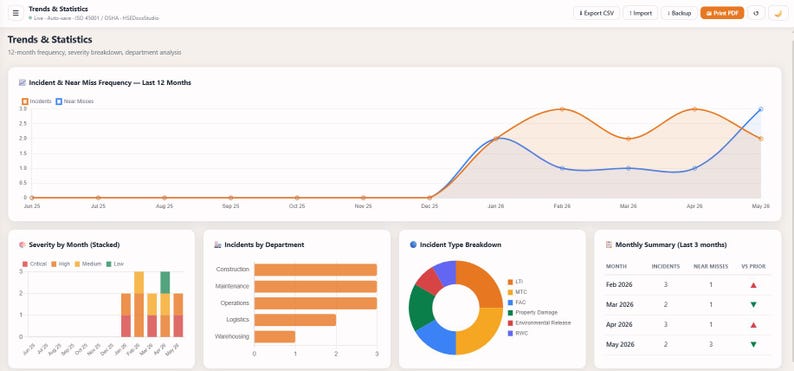Click the Operations department bar
Image resolution: width=794 pixels, height=371 pixels.
click(315, 303)
